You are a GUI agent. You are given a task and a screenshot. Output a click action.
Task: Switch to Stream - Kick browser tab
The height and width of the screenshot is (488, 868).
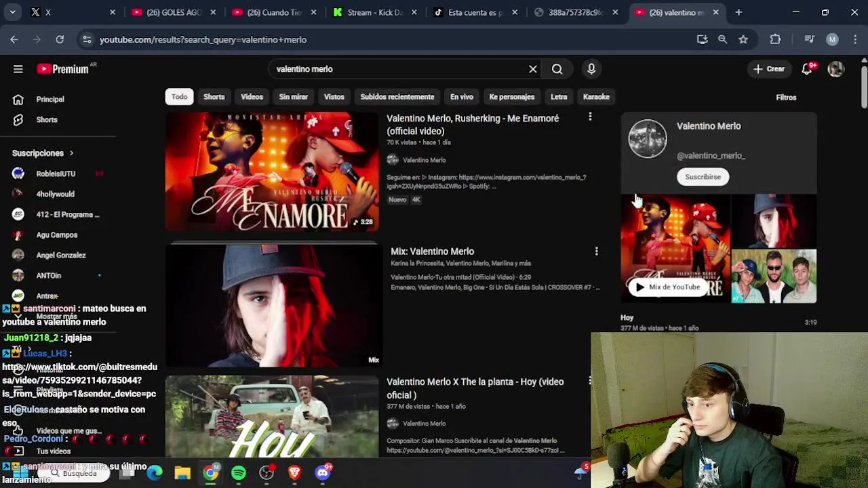(375, 12)
